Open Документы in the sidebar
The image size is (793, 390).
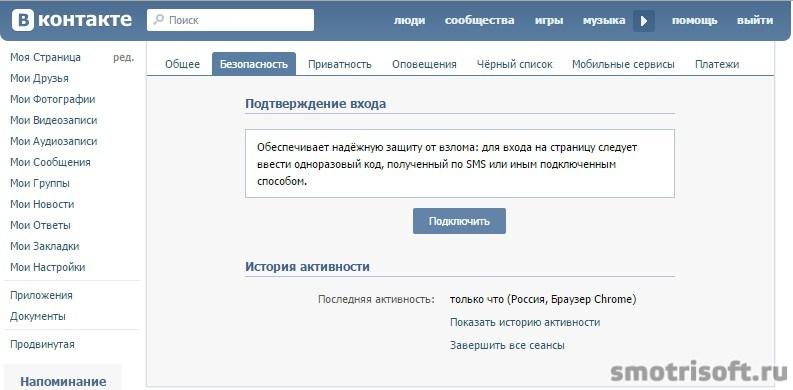tap(38, 317)
